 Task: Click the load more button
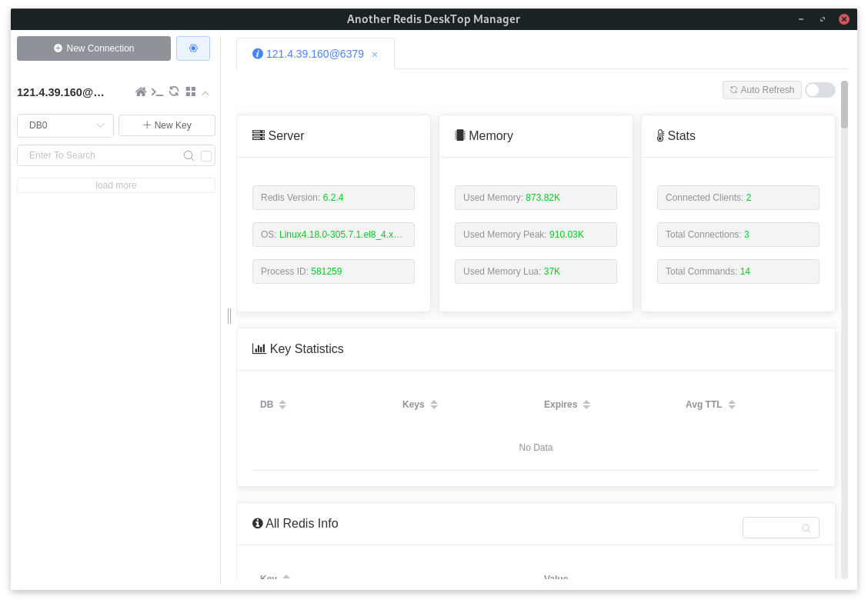click(116, 185)
